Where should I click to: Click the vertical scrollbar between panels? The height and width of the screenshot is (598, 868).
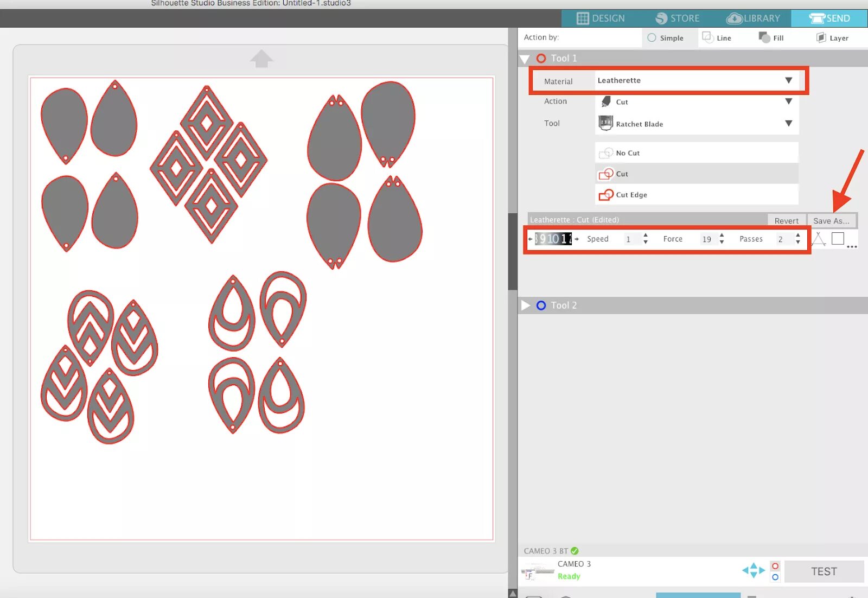[x=513, y=251]
